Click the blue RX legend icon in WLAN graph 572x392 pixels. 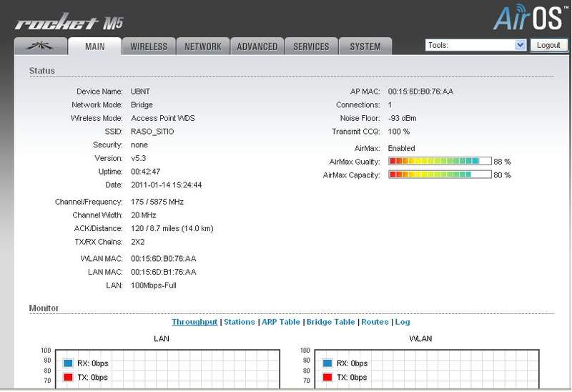tap(327, 363)
